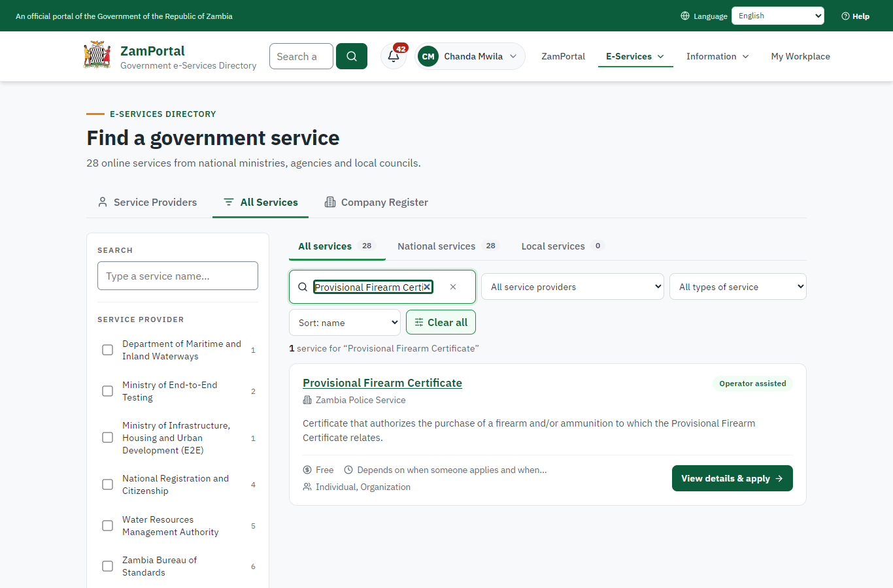Viewport: 893px width, 588px height.
Task: Click the green header search button
Action: (352, 56)
